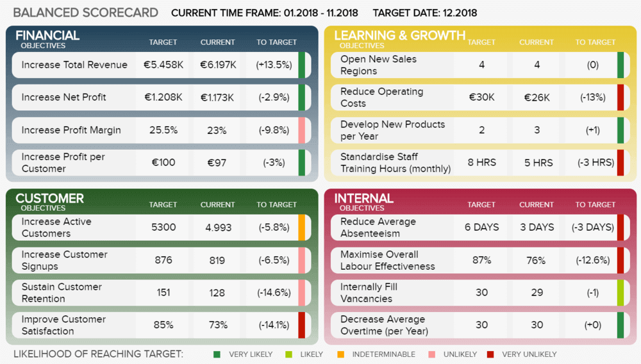Viewport: 641px width, 364px height.
Task: Select the Customer objectives panel header
Action: [x=49, y=201]
